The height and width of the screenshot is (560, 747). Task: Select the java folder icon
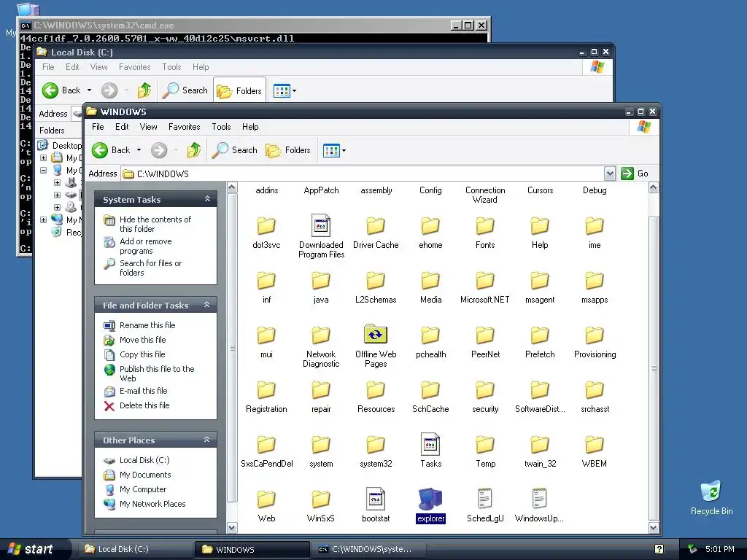pos(321,281)
